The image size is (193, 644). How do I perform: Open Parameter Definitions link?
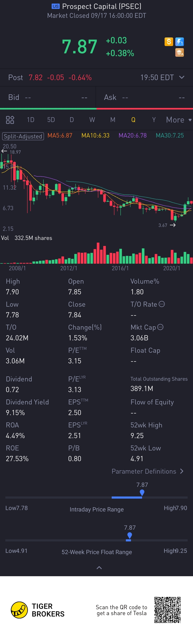148,471
